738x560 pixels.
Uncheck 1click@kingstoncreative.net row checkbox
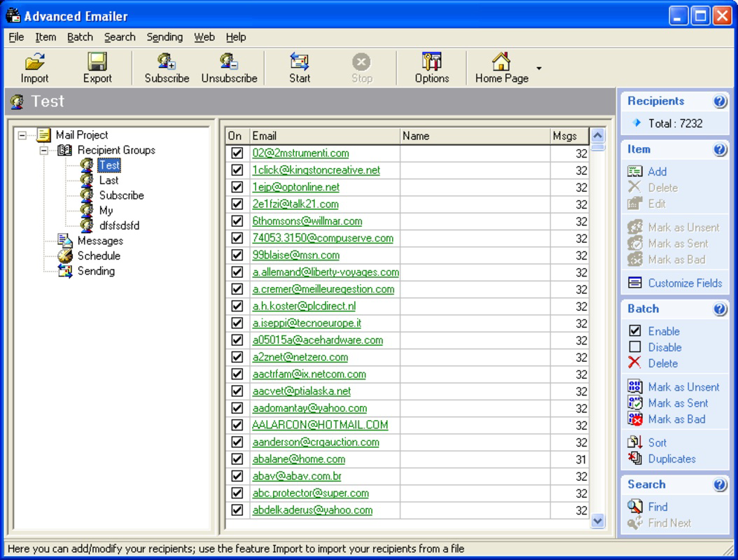[x=237, y=170]
